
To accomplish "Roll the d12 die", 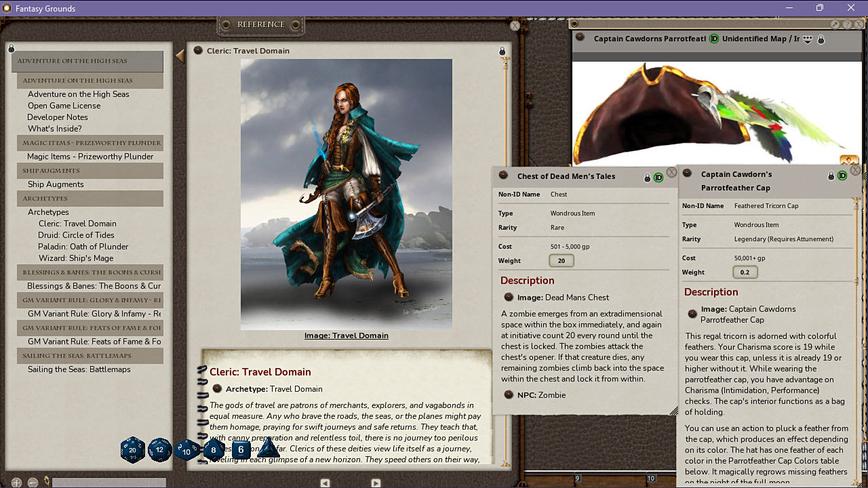I will 160,450.
